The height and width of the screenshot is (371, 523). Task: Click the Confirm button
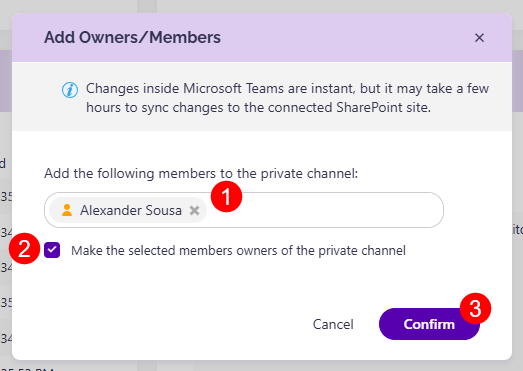(429, 324)
